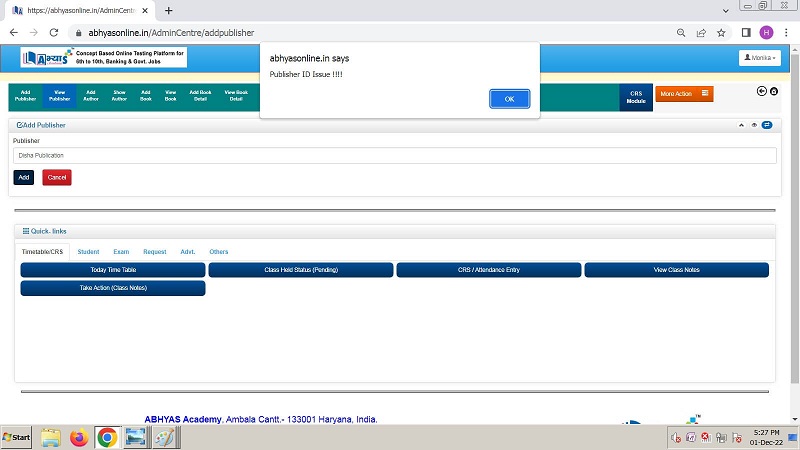Open View Publisher in the top menu
Screen dimensions: 800x450
(60, 96)
